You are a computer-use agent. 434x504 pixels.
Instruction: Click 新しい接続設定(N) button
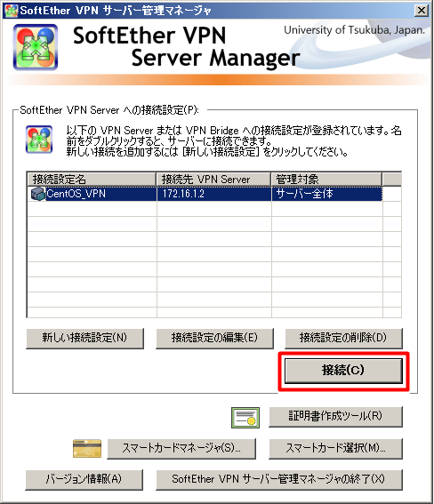[x=84, y=338]
